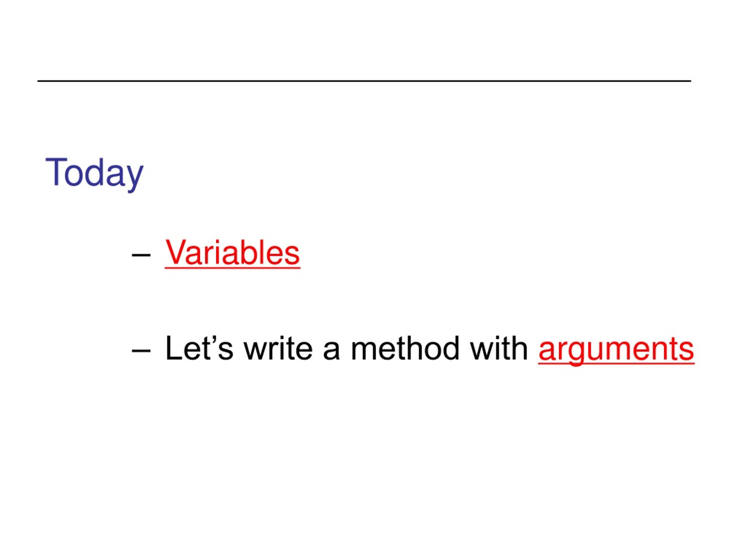Click the underline beneath arguments

coord(616,363)
